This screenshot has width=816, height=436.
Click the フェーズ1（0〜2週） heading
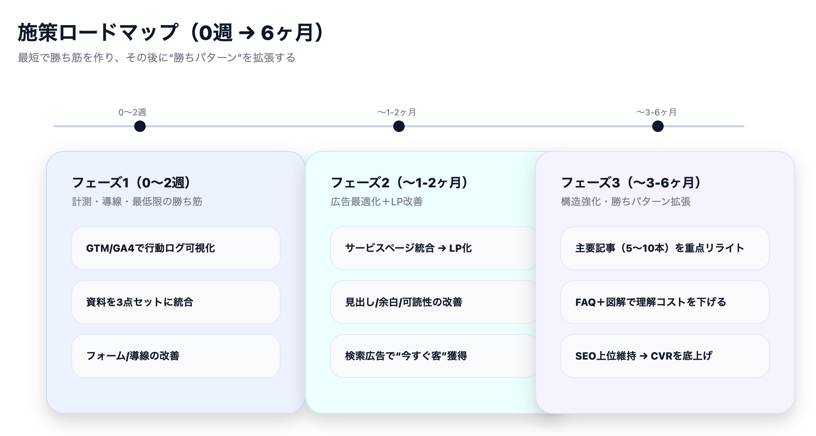pos(131,183)
